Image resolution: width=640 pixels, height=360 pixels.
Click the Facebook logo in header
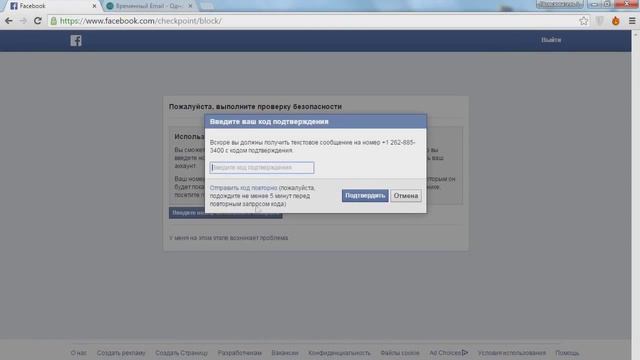[x=76, y=40]
